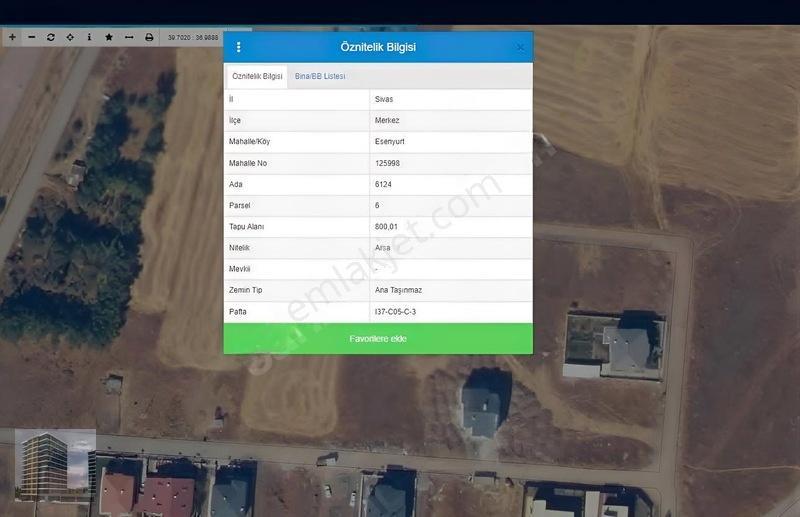Image resolution: width=800 pixels, height=517 pixels.
Task: Select Mahalle No value 125998
Action: (x=387, y=163)
